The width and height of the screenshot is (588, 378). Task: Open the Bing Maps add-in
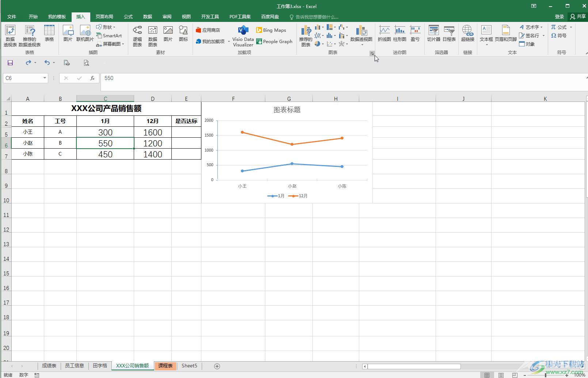pyautogui.click(x=271, y=30)
